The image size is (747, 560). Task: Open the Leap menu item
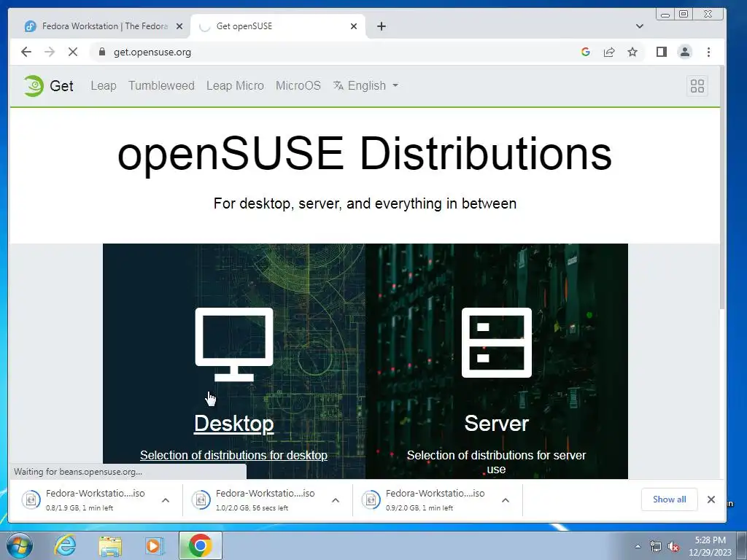coord(104,86)
